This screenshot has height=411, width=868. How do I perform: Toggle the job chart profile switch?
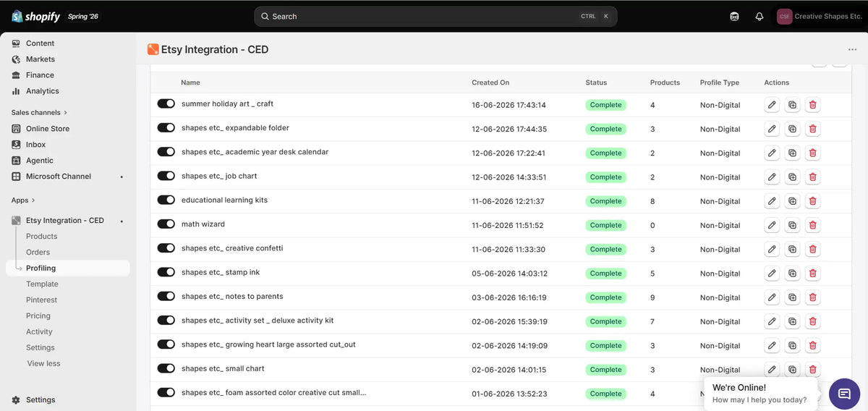(x=166, y=176)
